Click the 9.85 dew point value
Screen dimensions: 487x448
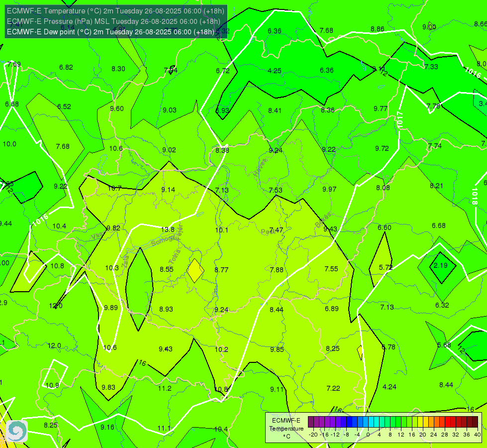277,349
